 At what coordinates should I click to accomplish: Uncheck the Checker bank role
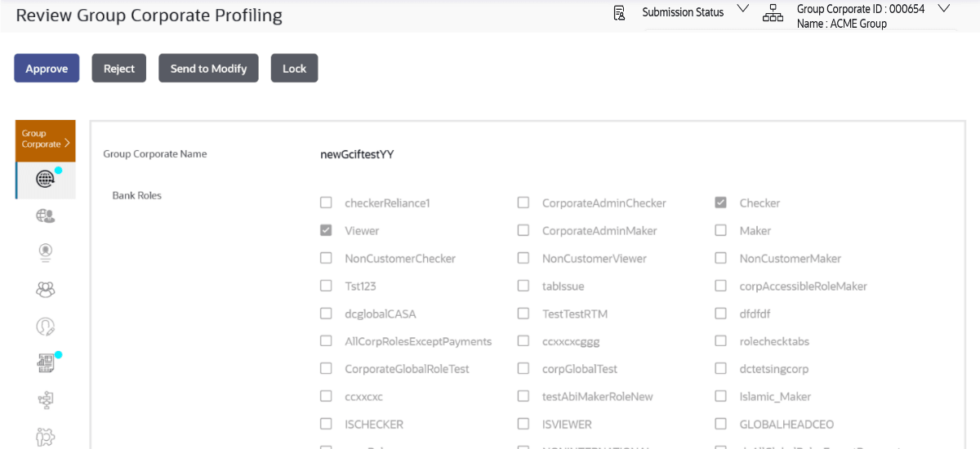720,203
